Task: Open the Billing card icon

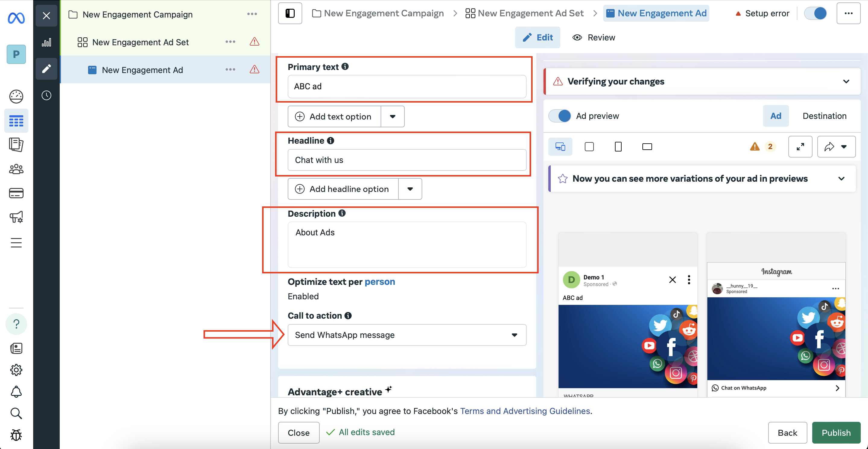Action: click(16, 193)
